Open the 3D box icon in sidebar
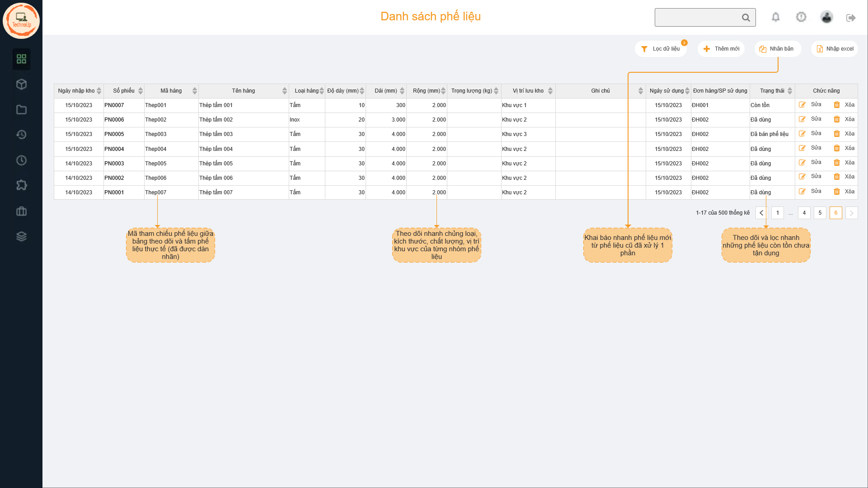This screenshot has height=488, width=868. [x=21, y=84]
